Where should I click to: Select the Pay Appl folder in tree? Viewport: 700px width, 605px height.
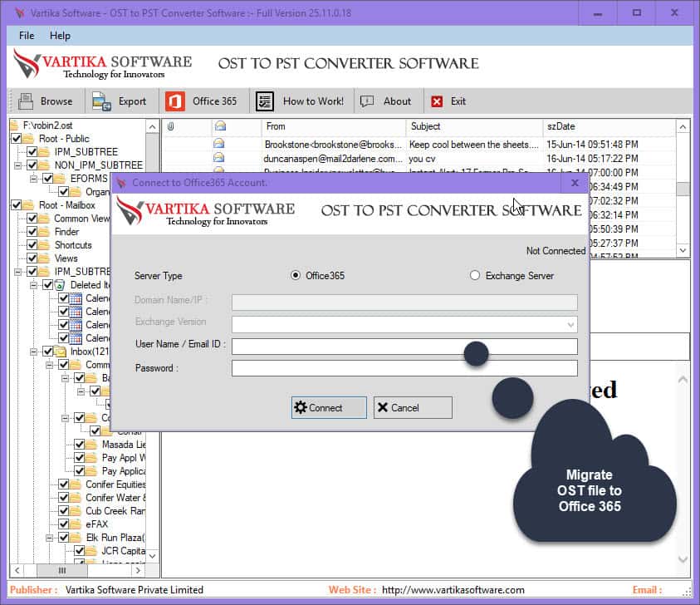pos(124,458)
